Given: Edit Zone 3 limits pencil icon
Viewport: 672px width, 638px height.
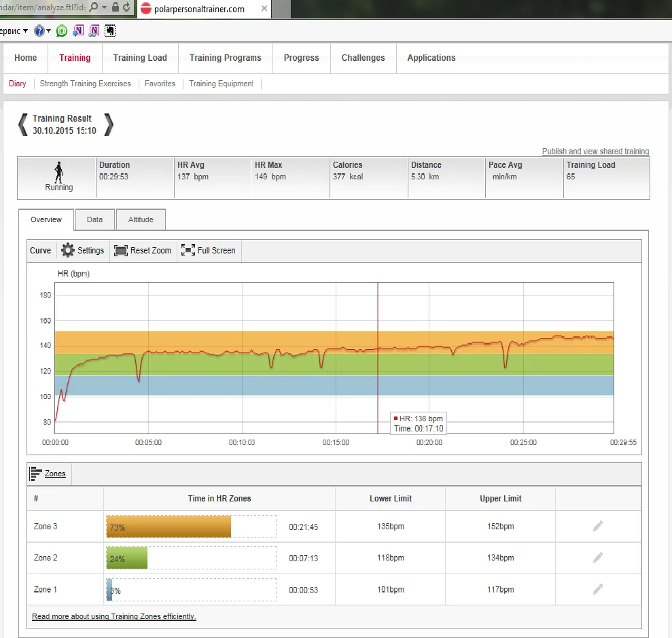Looking at the screenshot, I should [x=598, y=526].
